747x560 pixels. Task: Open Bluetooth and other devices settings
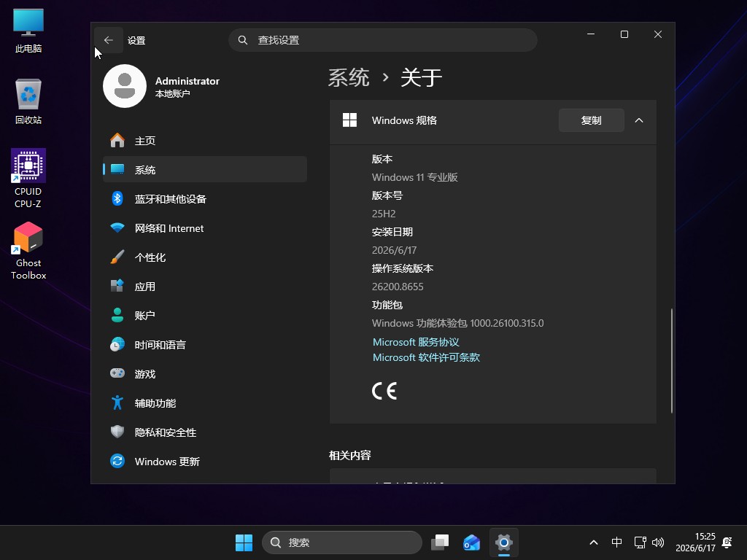[205, 198]
